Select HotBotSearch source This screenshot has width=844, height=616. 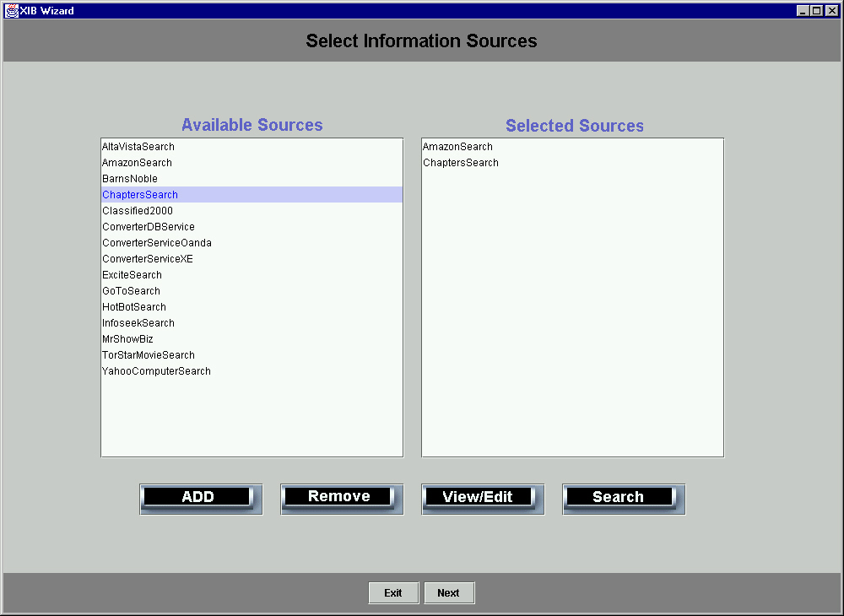pos(252,307)
